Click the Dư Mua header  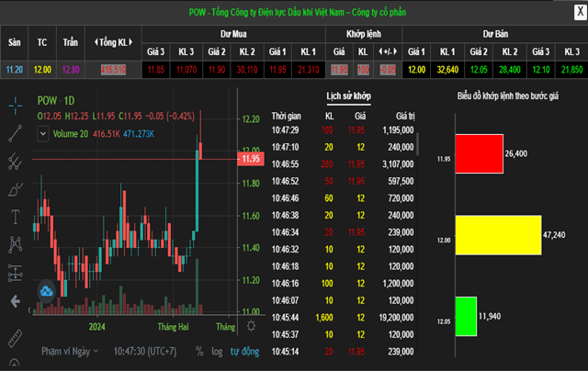[x=233, y=34]
